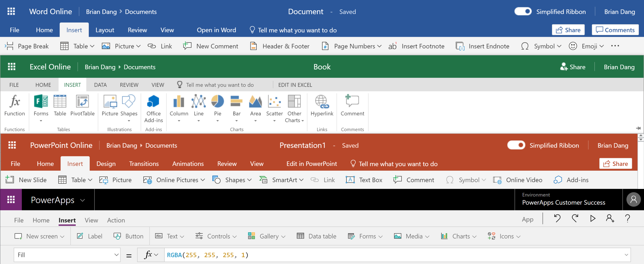Pin the Excel ribbon open
This screenshot has height=264, width=644.
pos(638,128)
